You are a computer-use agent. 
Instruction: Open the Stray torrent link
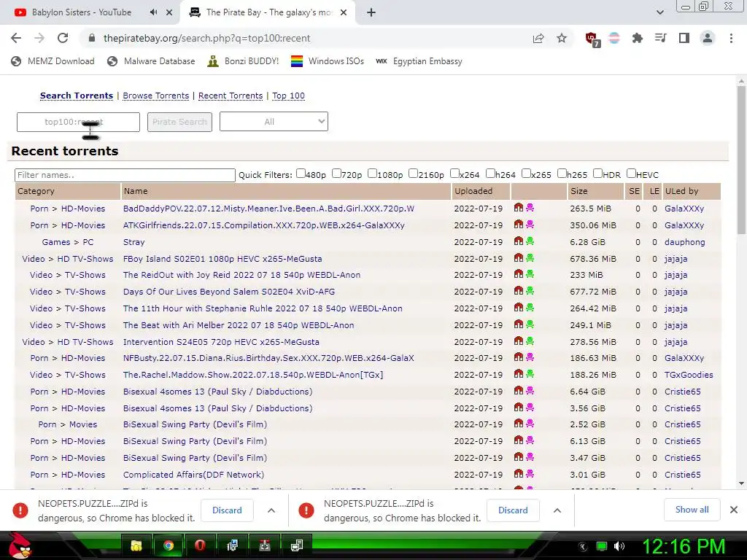(134, 242)
